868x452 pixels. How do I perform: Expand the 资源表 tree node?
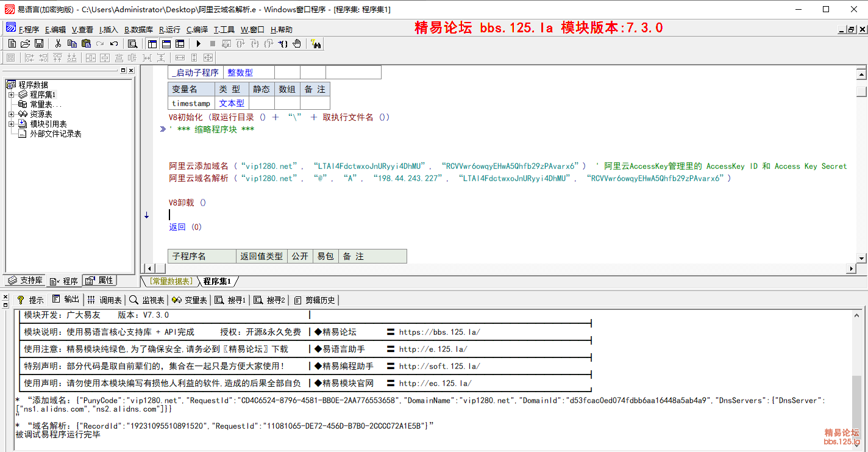pyautogui.click(x=11, y=114)
